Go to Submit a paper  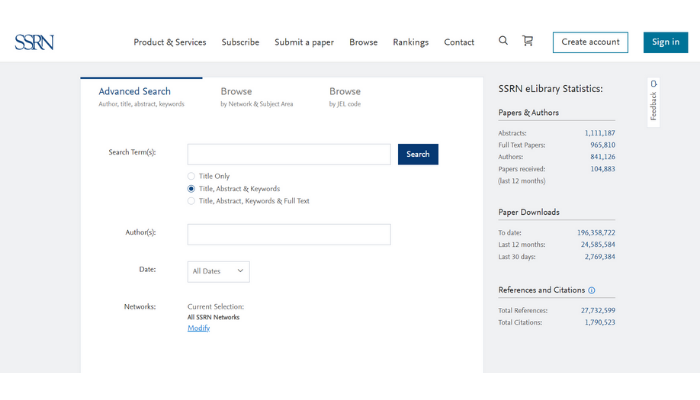click(304, 42)
